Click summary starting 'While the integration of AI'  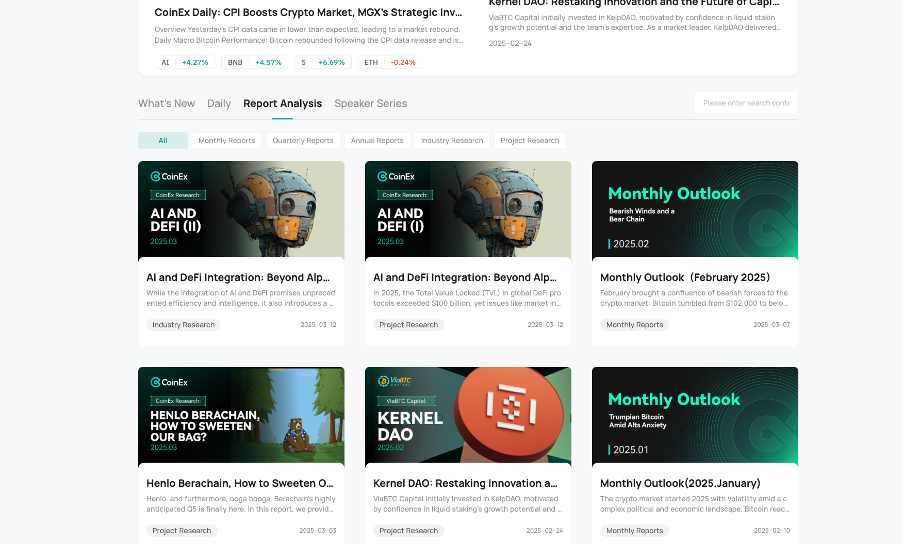point(240,298)
